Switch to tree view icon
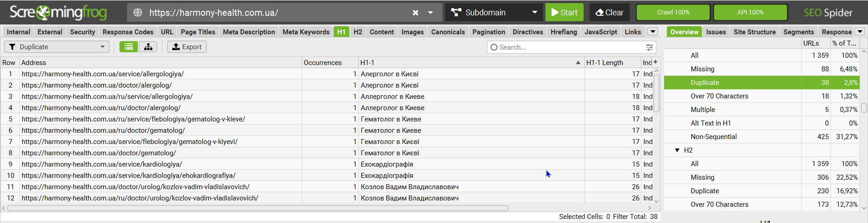Image resolution: width=868 pixels, height=223 pixels. 148,47
